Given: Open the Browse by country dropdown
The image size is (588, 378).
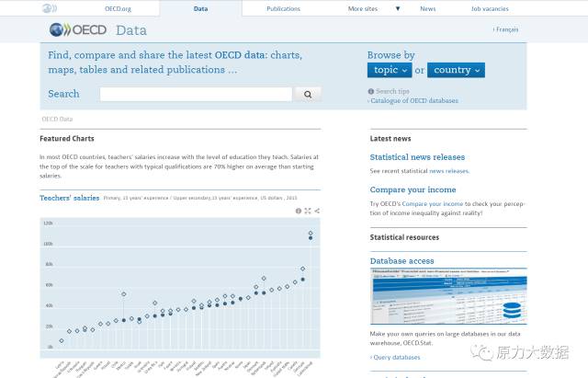Looking at the screenshot, I should coord(456,70).
